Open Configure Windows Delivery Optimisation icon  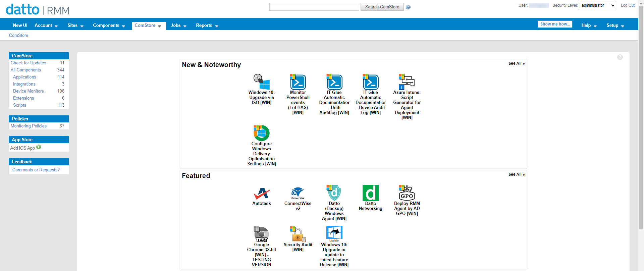pyautogui.click(x=262, y=133)
